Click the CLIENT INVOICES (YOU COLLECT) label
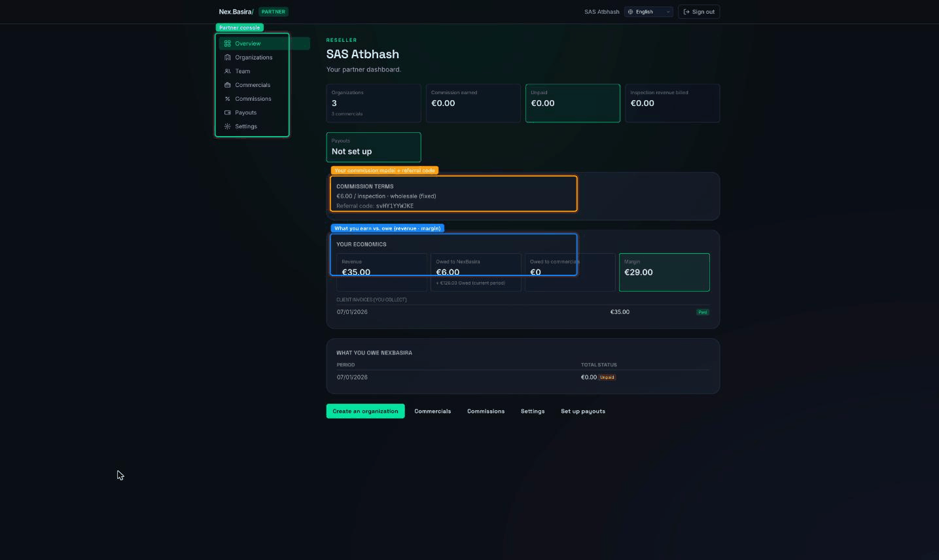 pyautogui.click(x=372, y=300)
